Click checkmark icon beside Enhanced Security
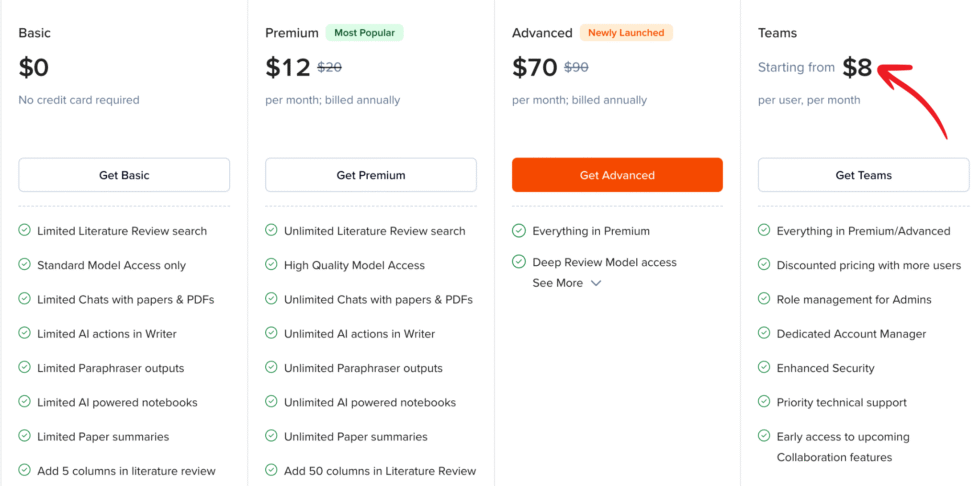The image size is (980, 486). [764, 368]
